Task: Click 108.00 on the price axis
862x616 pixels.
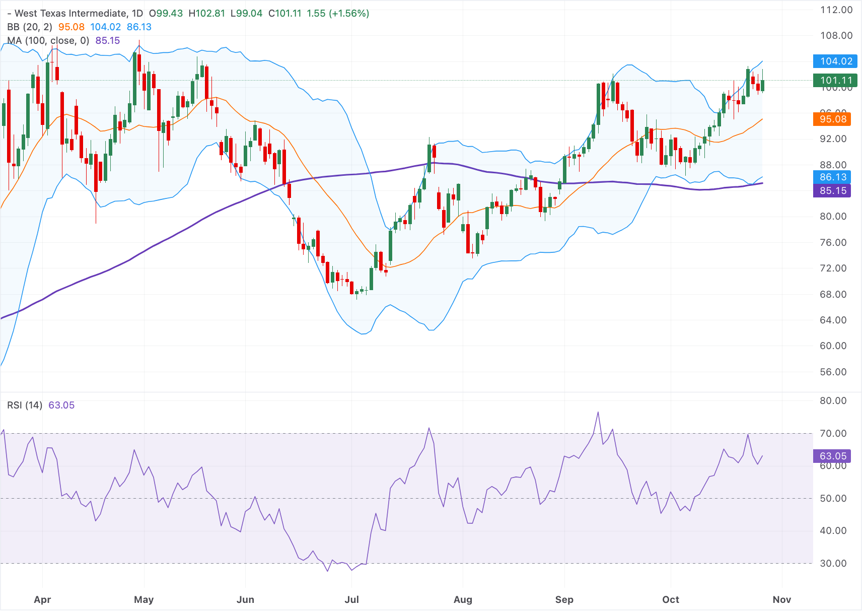Action: 836,36
